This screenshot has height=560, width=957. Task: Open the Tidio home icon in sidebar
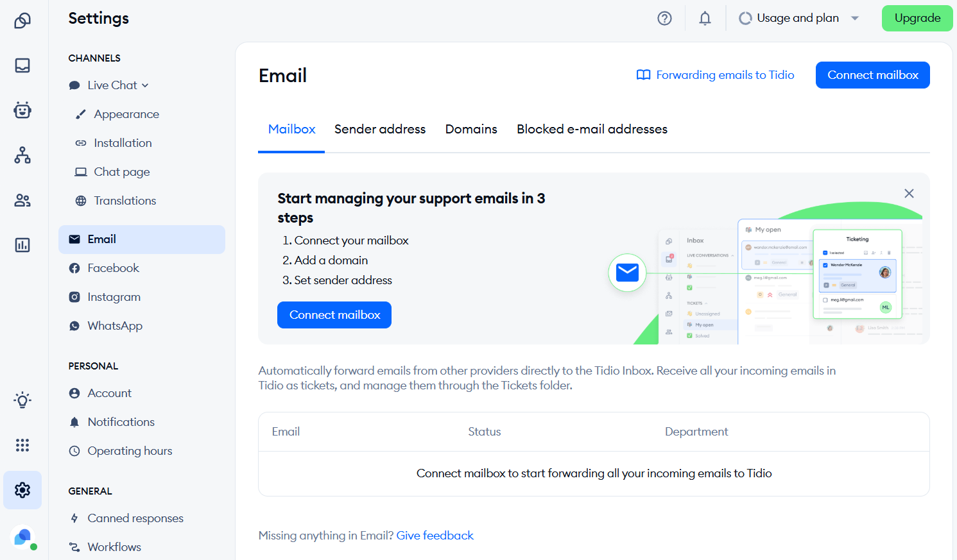pyautogui.click(x=22, y=21)
